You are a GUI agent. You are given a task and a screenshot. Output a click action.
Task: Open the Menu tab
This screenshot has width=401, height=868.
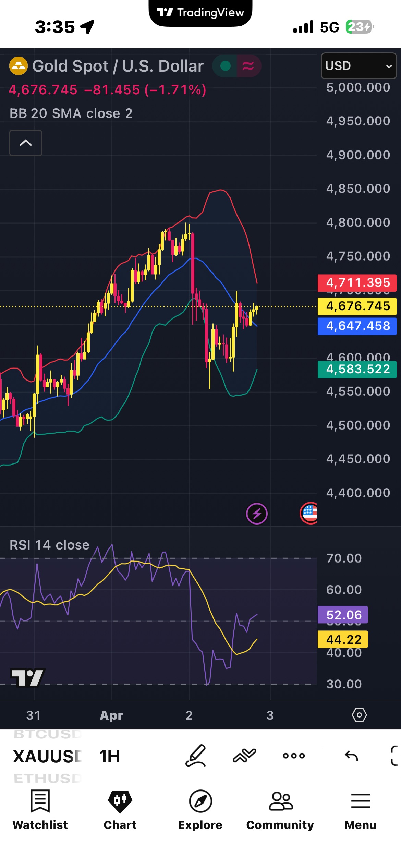point(361,810)
